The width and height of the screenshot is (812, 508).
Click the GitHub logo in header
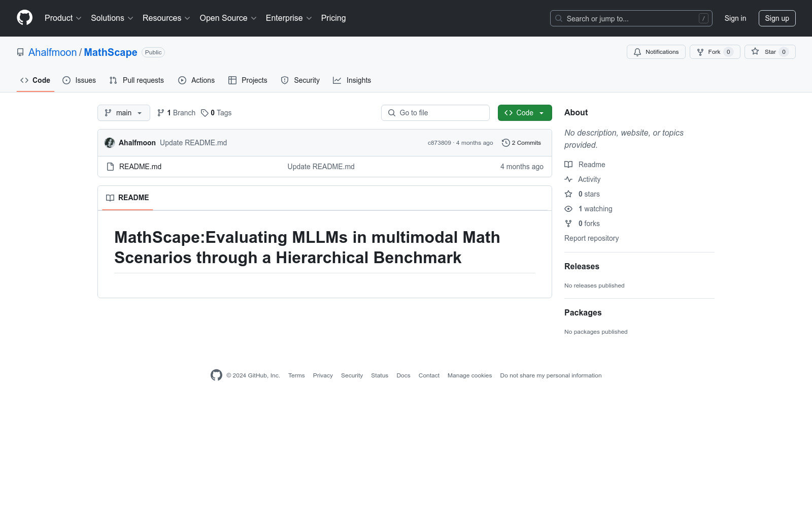tap(24, 18)
